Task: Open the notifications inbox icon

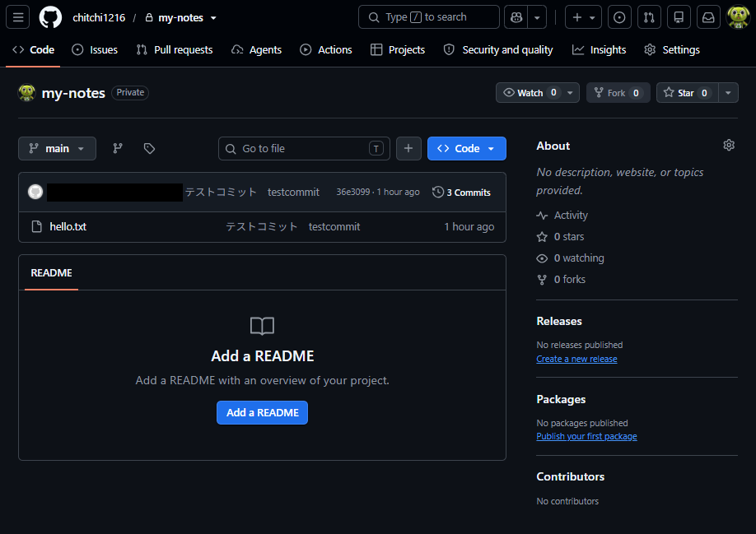Action: (708, 17)
